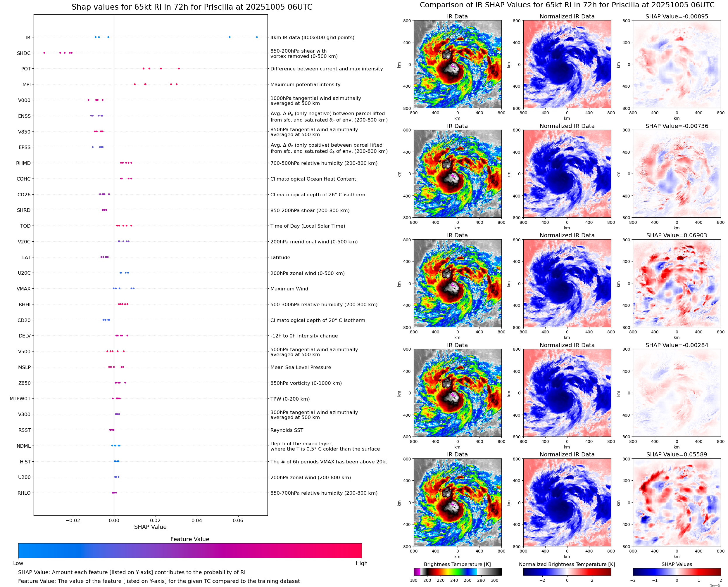The width and height of the screenshot is (728, 587).
Task: Click the SHAP Value=-0.00284 heatmap
Action: click(x=677, y=393)
